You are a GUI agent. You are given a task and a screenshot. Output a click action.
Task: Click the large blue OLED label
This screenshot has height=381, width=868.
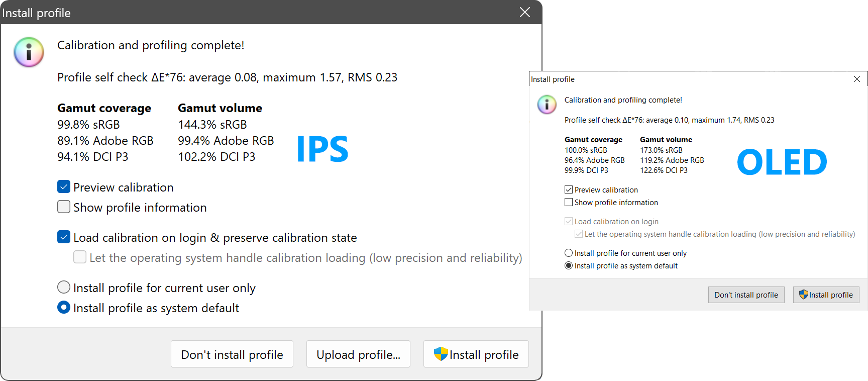point(781,162)
